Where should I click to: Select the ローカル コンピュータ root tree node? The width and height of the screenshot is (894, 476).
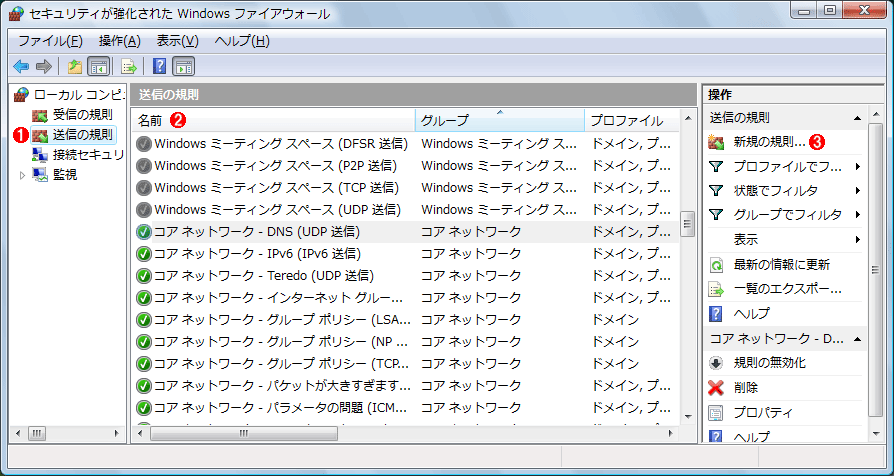point(68,94)
